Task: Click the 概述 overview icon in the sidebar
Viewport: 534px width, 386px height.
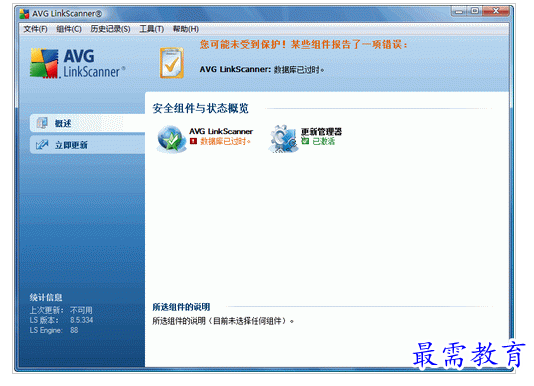Action: pyautogui.click(x=42, y=123)
